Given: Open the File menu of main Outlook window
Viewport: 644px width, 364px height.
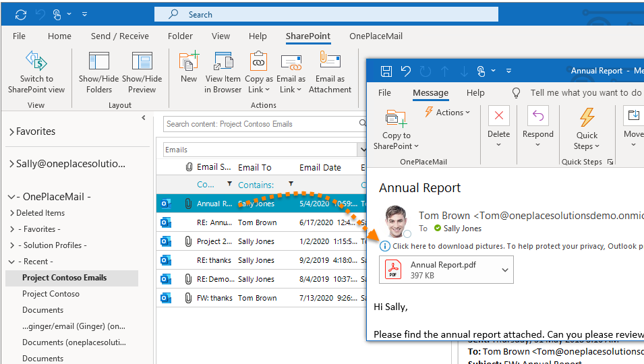Looking at the screenshot, I should 19,36.
